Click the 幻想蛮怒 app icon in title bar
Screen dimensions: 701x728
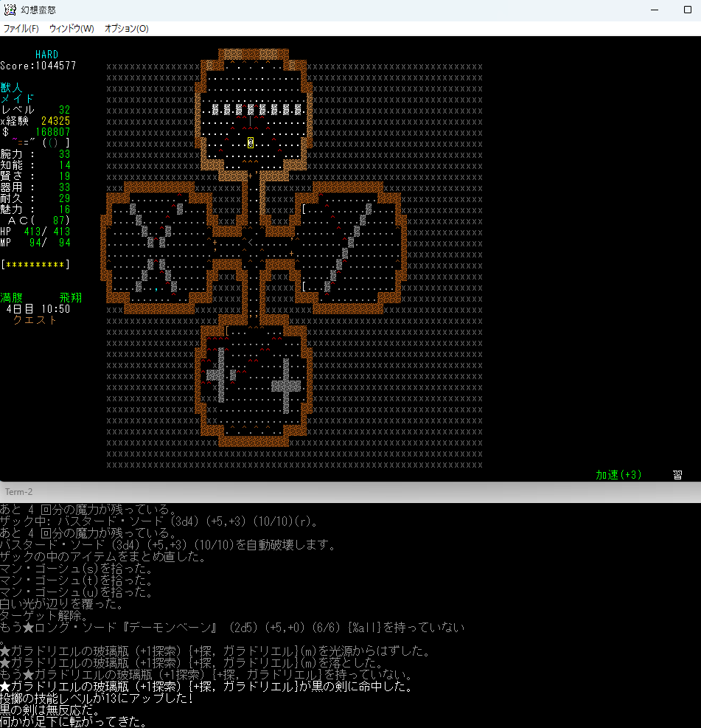pos(10,10)
